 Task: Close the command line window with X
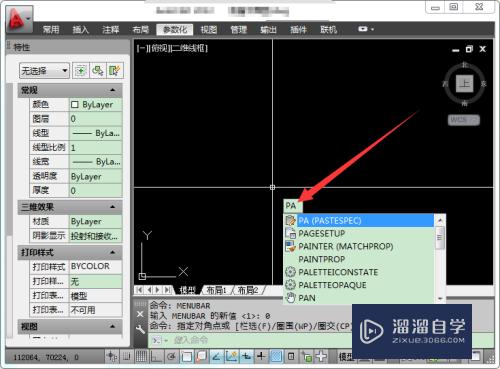[140, 314]
